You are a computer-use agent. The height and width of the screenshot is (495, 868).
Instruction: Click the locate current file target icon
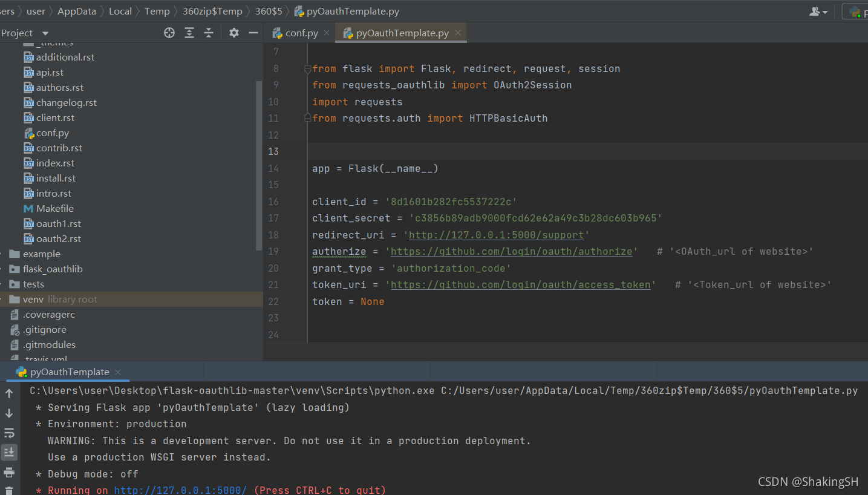[x=169, y=33]
